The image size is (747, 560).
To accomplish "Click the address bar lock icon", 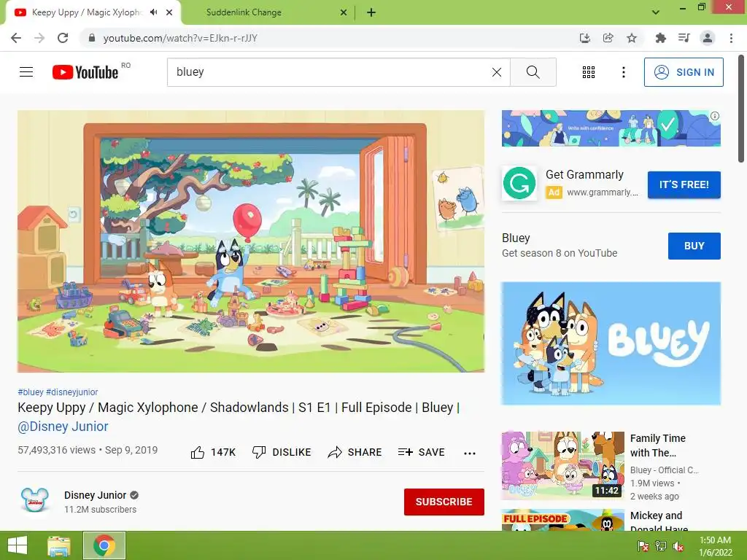I will [x=92, y=38].
